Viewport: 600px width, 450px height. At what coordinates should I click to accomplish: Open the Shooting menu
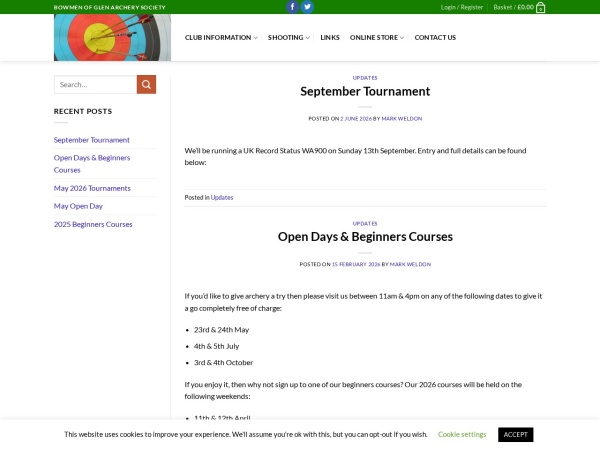click(285, 38)
